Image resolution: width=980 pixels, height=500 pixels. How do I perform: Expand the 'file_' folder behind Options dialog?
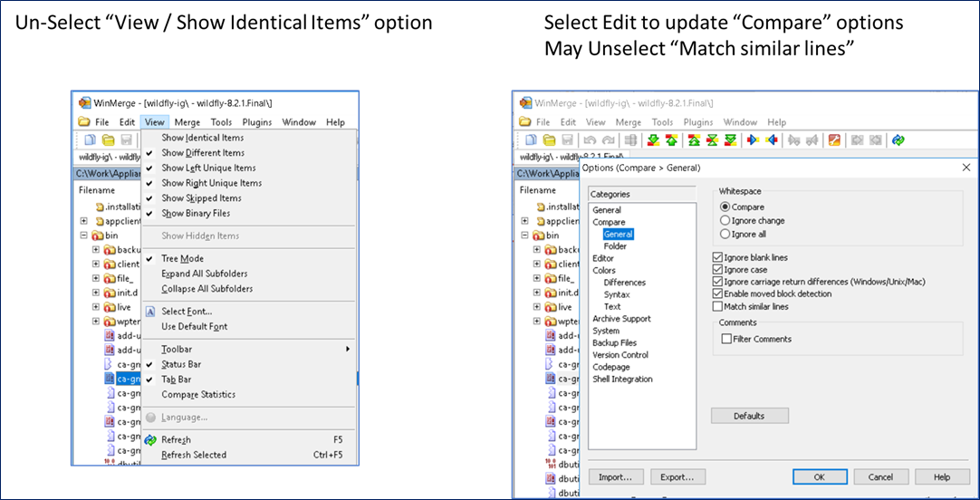537,278
